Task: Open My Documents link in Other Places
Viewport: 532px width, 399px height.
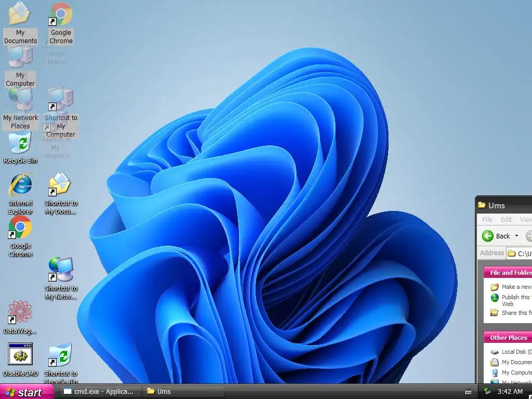Action: (517, 362)
